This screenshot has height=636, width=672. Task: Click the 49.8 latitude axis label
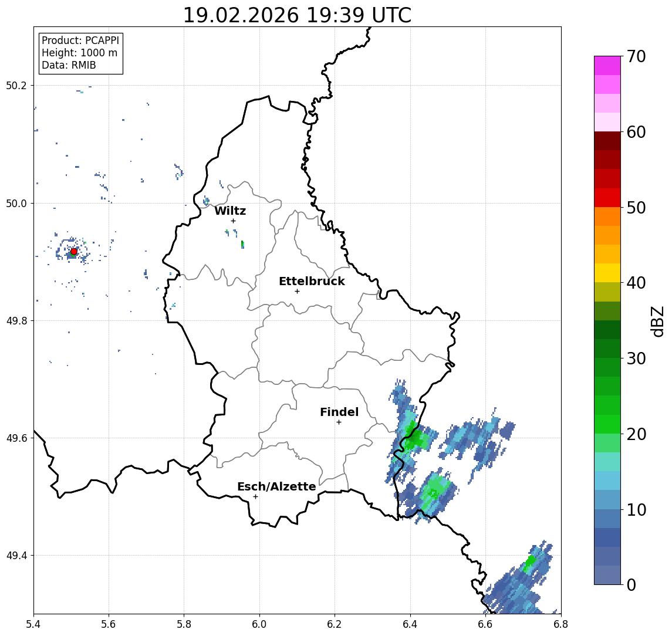click(16, 320)
